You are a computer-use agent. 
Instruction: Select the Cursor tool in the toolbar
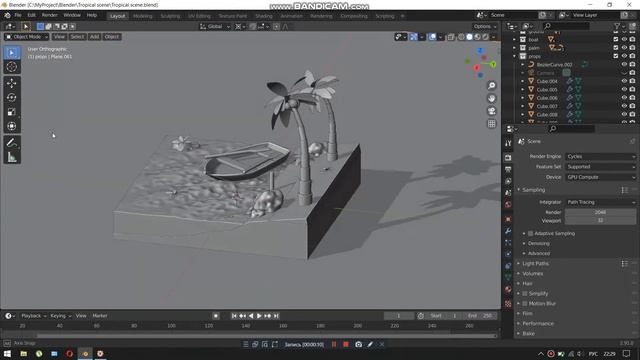12,67
